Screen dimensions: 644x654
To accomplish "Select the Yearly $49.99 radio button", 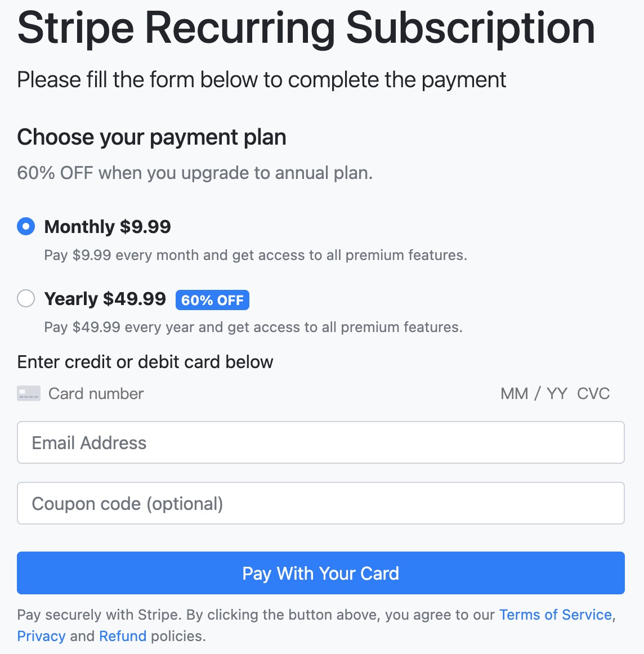I will click(26, 298).
